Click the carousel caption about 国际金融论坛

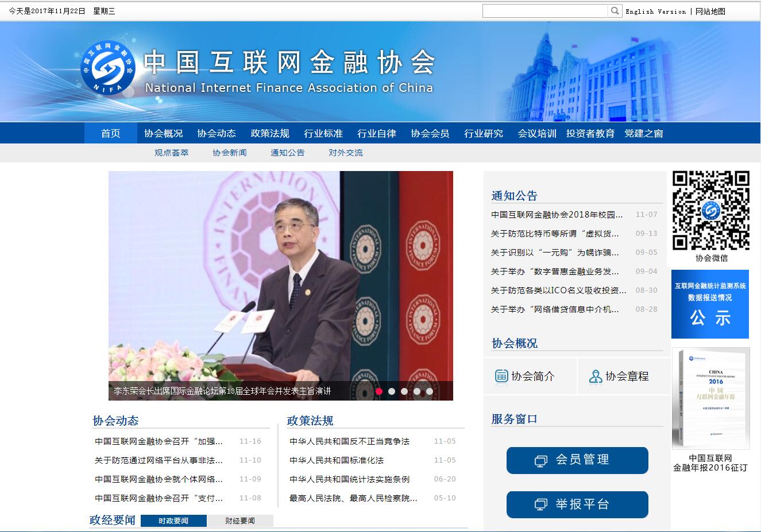pos(222,391)
